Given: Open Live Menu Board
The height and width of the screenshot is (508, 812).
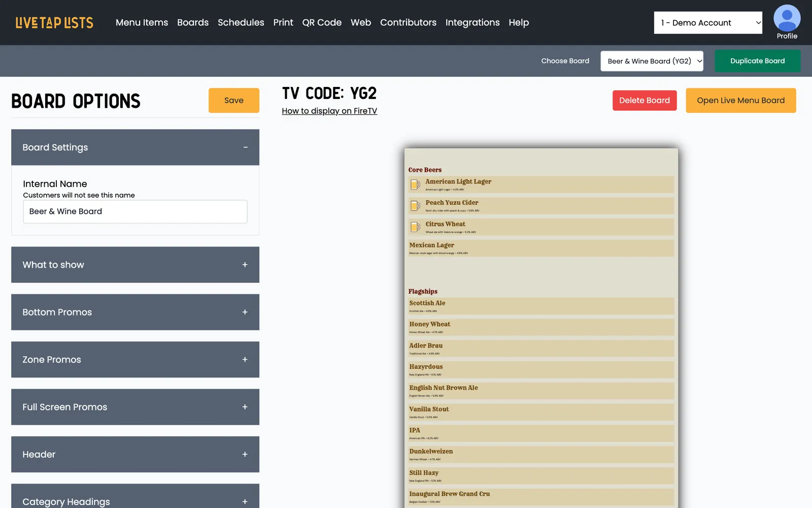Looking at the screenshot, I should (x=740, y=101).
